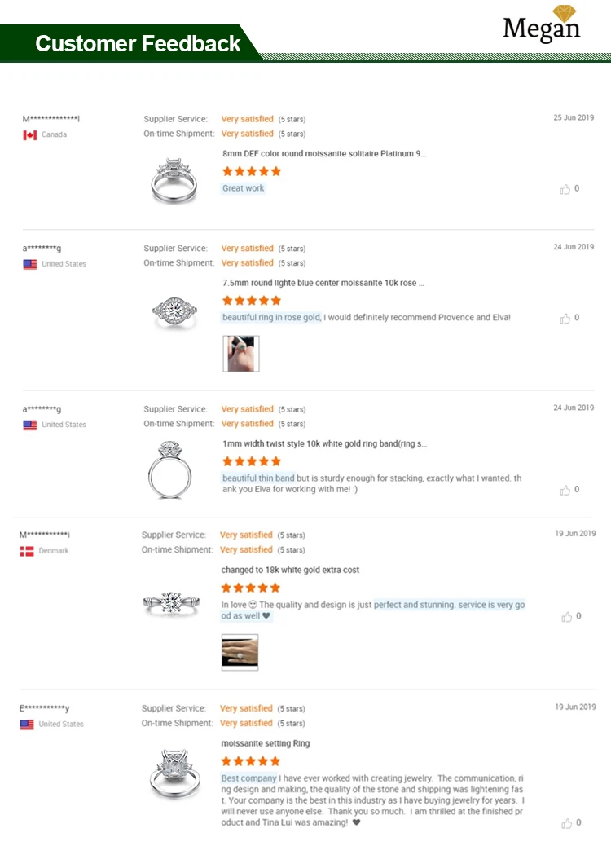Screen dimensions: 611x868
Task: Open customer hand photo in Denmark review
Action: coord(240,652)
